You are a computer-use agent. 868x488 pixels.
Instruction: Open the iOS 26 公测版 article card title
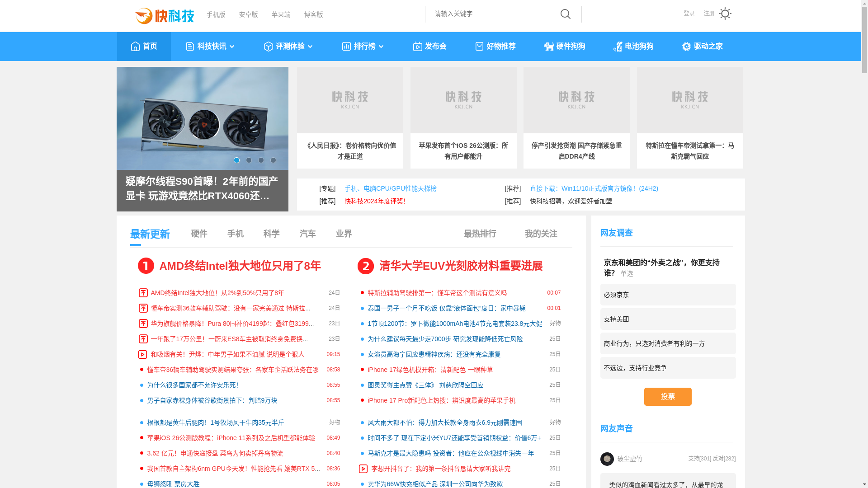pos(463,151)
